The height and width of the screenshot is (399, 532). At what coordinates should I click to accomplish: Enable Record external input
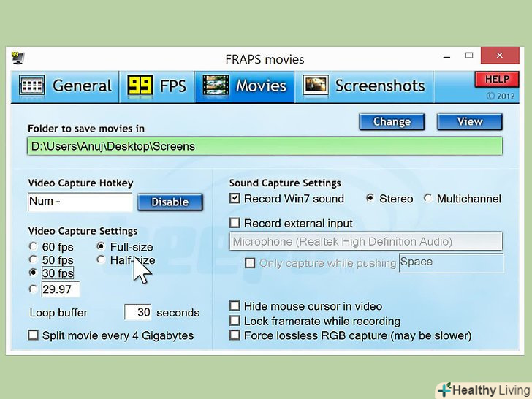click(235, 223)
